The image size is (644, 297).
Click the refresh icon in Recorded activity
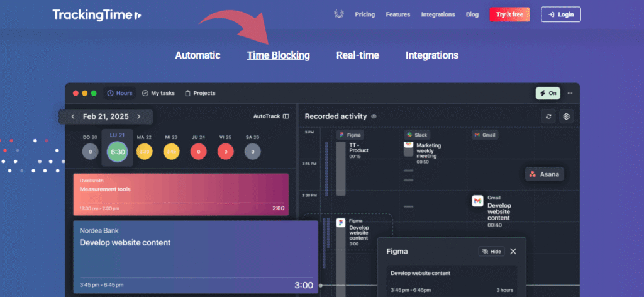549,116
